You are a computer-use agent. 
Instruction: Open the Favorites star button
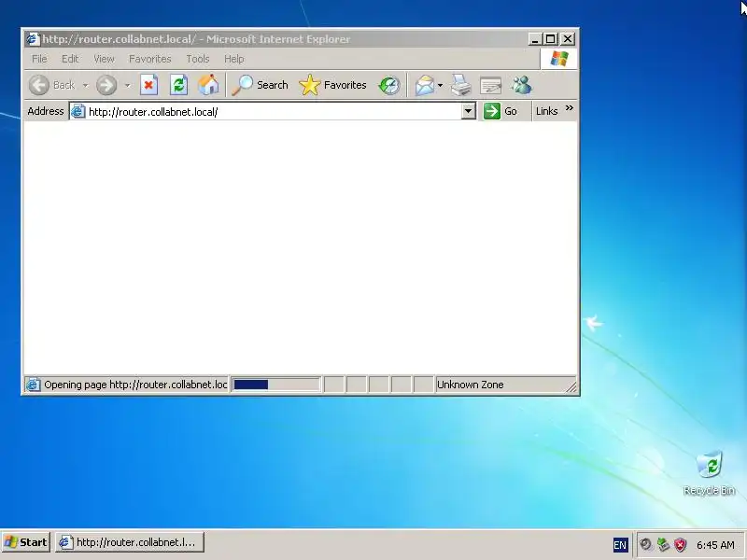coord(332,85)
